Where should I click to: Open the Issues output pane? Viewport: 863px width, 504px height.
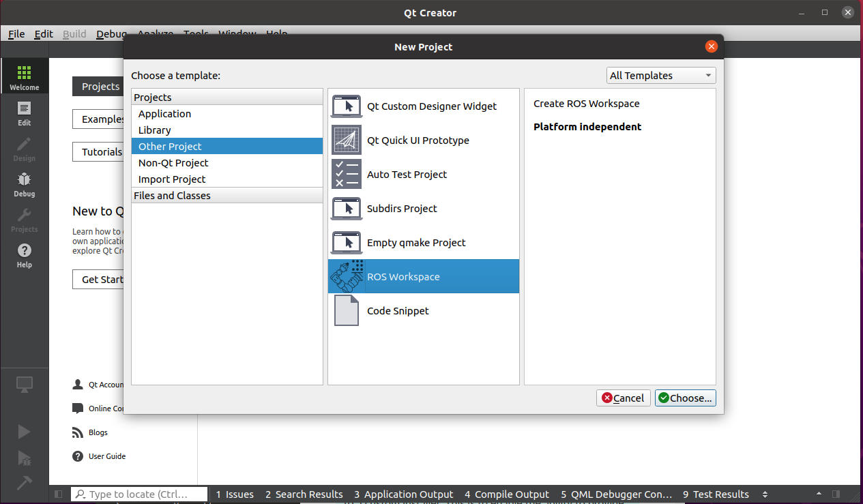[x=235, y=494]
